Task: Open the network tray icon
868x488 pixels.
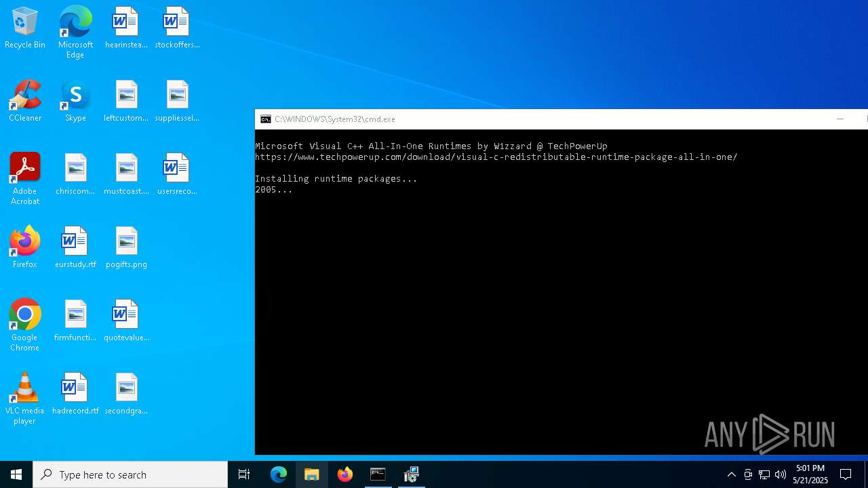Action: click(764, 474)
